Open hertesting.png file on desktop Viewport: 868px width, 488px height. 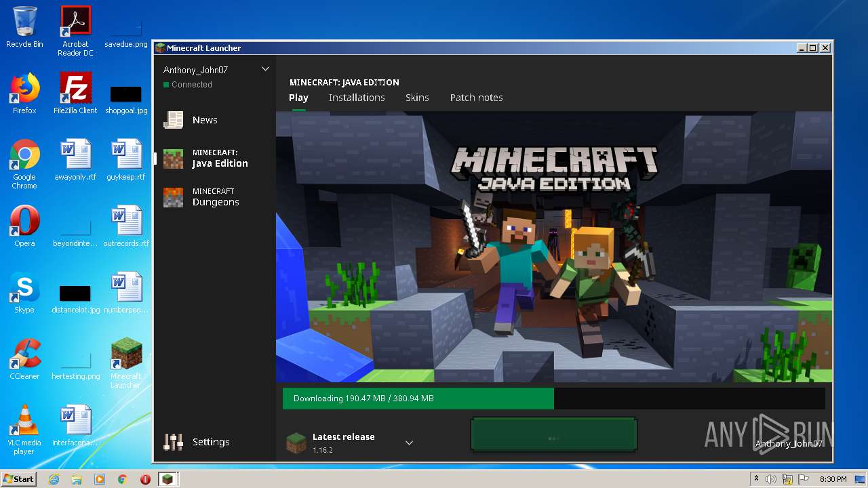(75, 365)
